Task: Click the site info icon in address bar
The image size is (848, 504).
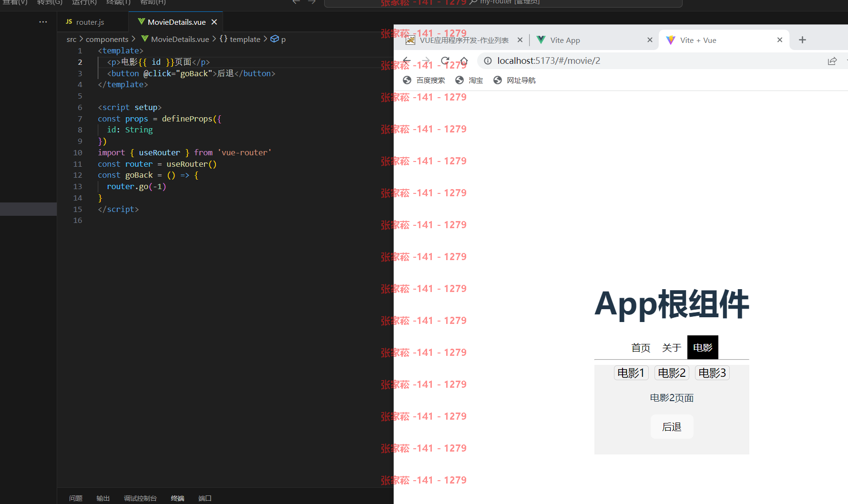Action: pyautogui.click(x=488, y=60)
